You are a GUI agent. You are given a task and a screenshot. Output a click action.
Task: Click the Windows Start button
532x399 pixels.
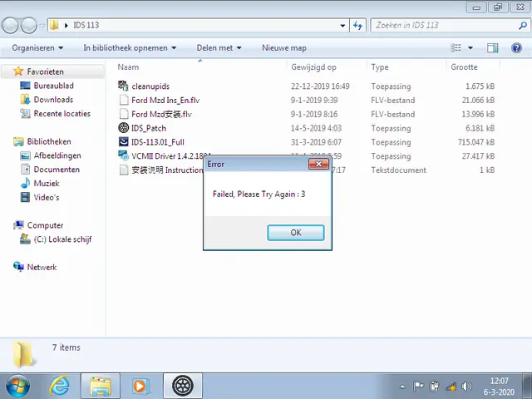(x=17, y=386)
